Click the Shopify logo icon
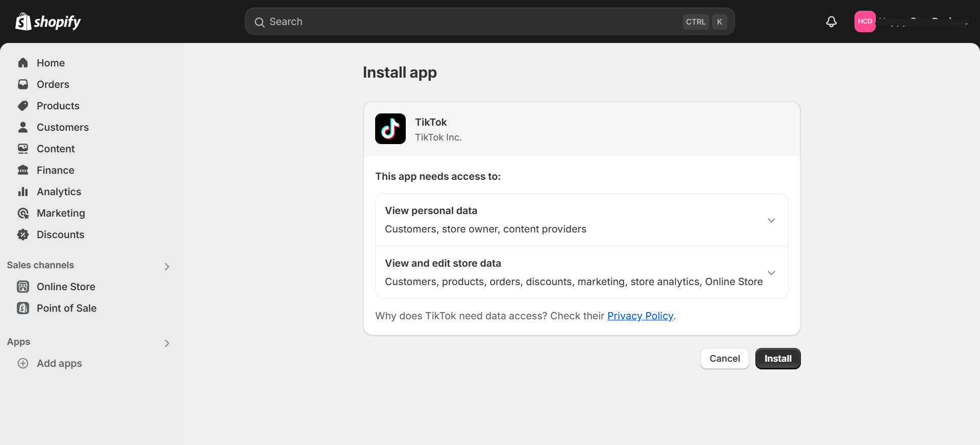Viewport: 980px width, 445px height. click(23, 21)
